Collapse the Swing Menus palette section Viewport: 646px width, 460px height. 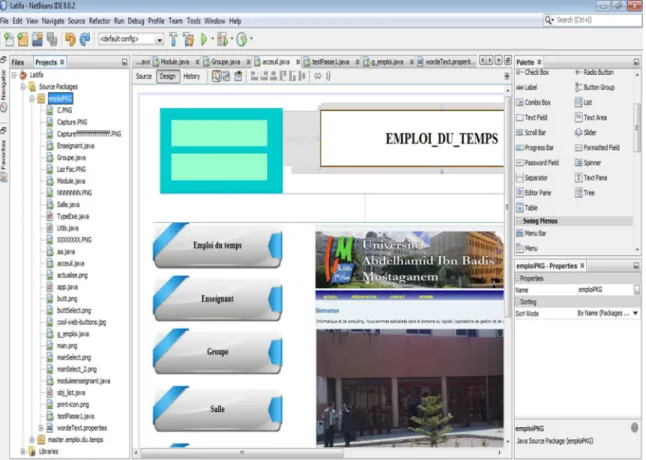(x=519, y=221)
